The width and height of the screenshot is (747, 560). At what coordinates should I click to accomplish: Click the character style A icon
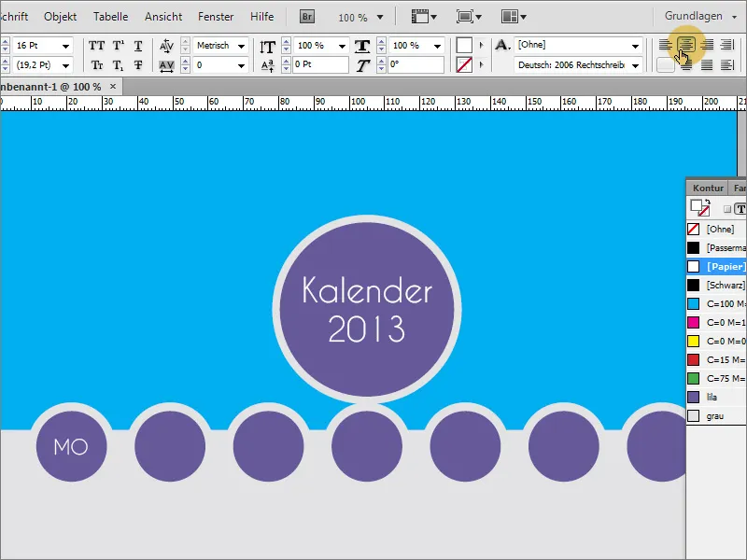(502, 45)
